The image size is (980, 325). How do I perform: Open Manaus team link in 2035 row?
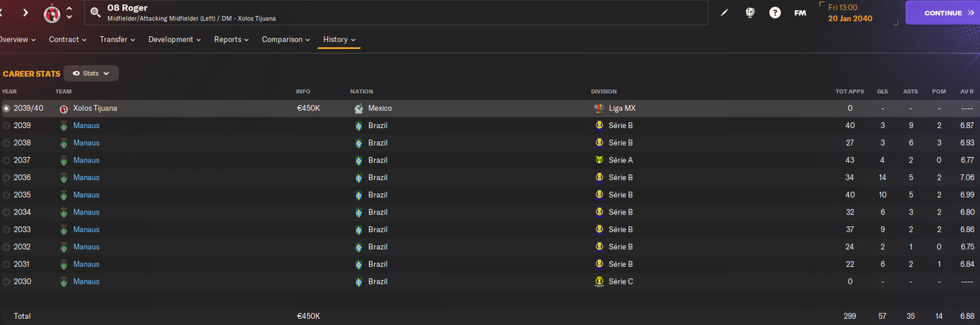click(x=87, y=195)
